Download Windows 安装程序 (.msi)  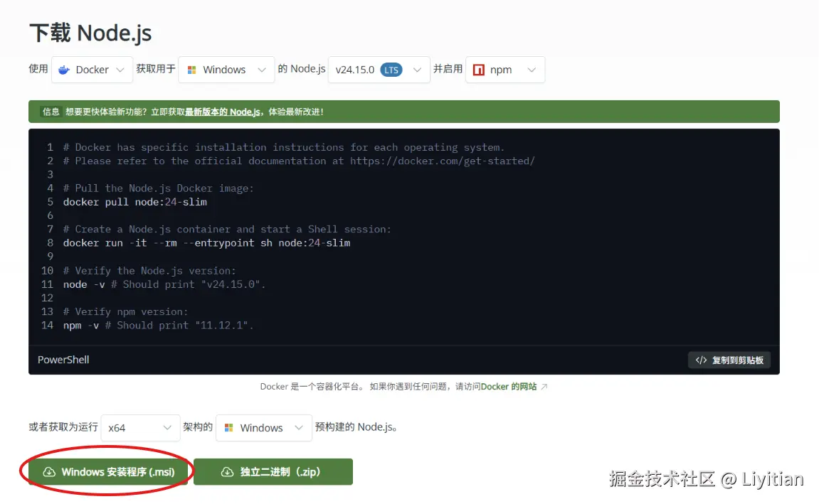[x=108, y=472]
